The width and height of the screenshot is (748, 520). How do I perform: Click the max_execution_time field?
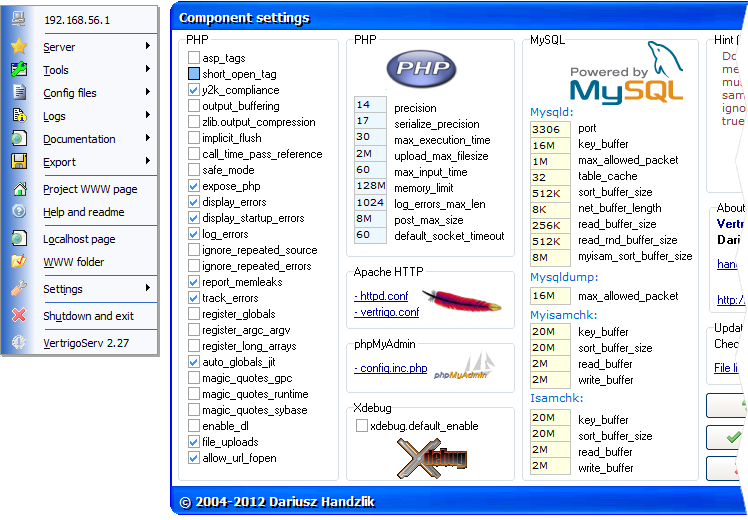(x=370, y=137)
